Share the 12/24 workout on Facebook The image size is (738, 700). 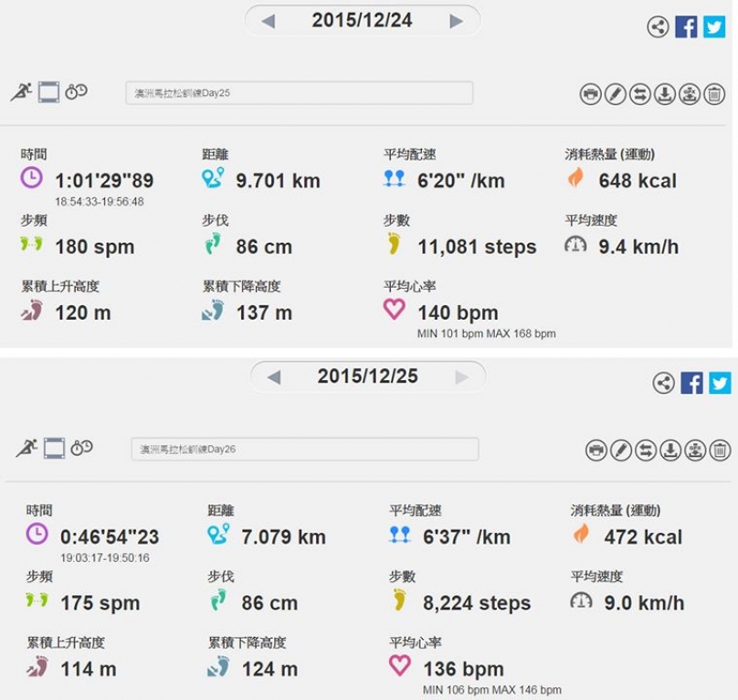tap(686, 27)
